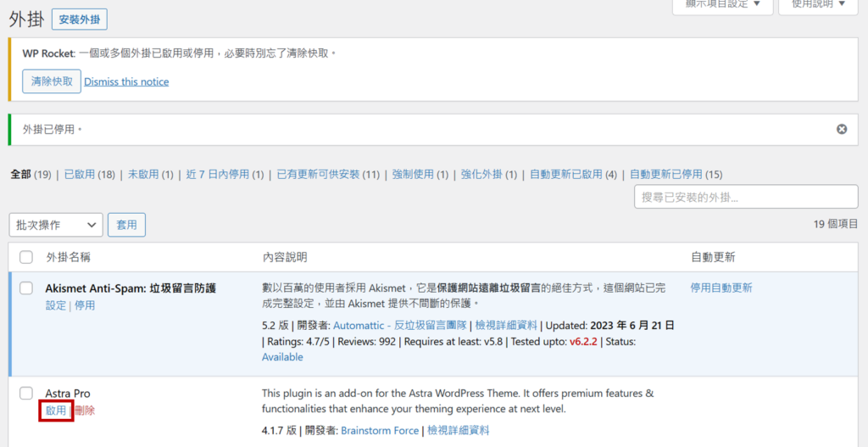Dismiss the plugin deactivated notice icon
This screenshot has width=868, height=447.
coord(842,129)
